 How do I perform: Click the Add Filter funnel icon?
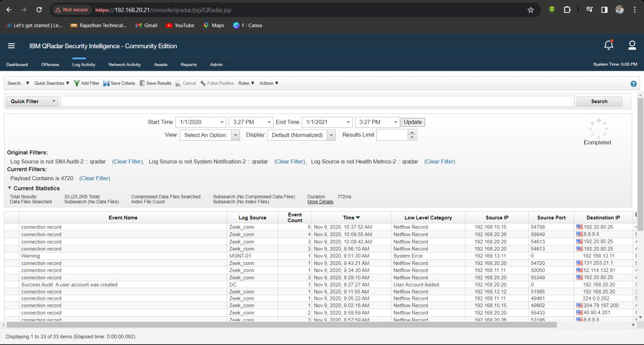tap(77, 83)
